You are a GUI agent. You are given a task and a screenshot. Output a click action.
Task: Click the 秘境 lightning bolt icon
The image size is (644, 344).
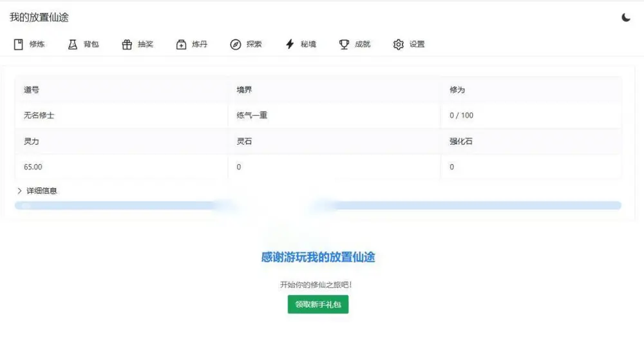tap(290, 44)
